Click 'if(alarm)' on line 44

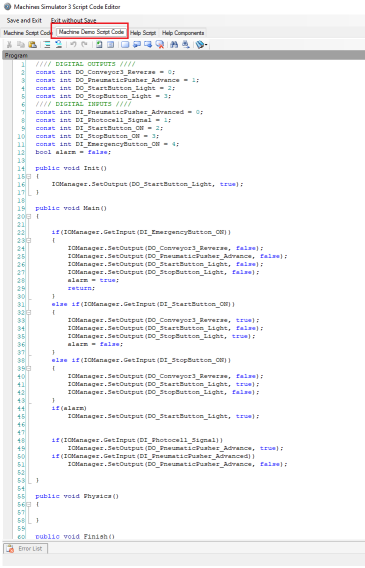(69, 408)
